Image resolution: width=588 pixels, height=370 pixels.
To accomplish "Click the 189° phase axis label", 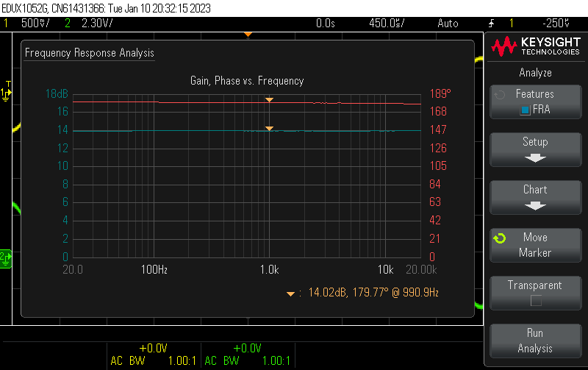I will pos(440,93).
